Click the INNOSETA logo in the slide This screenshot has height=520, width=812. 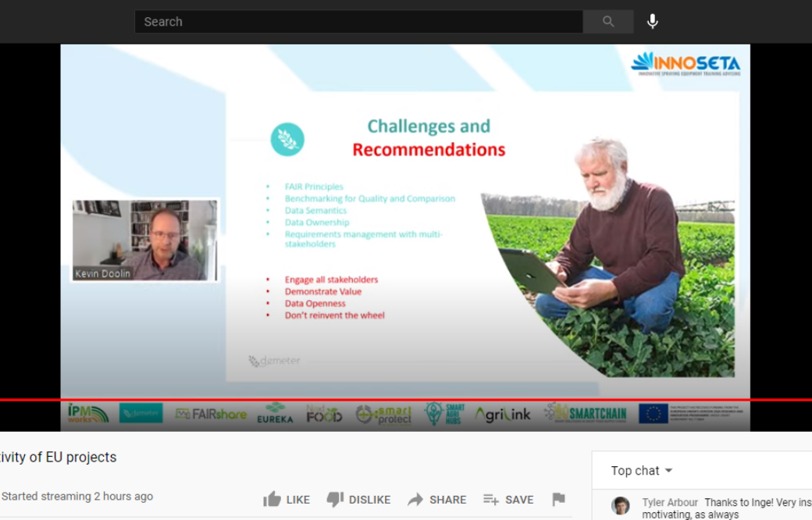(x=686, y=63)
